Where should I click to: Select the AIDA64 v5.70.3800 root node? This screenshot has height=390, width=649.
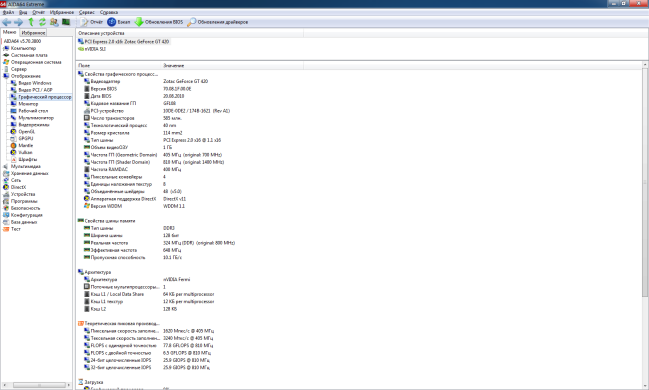click(x=22, y=41)
